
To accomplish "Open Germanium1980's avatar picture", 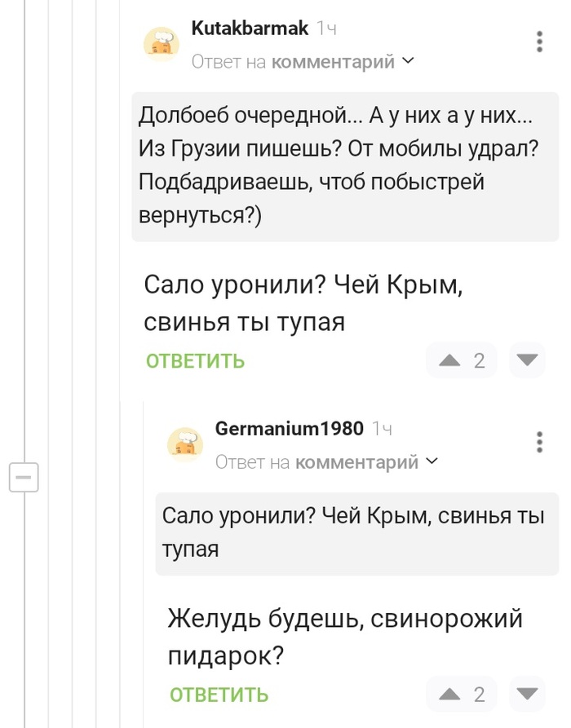I will click(x=185, y=444).
